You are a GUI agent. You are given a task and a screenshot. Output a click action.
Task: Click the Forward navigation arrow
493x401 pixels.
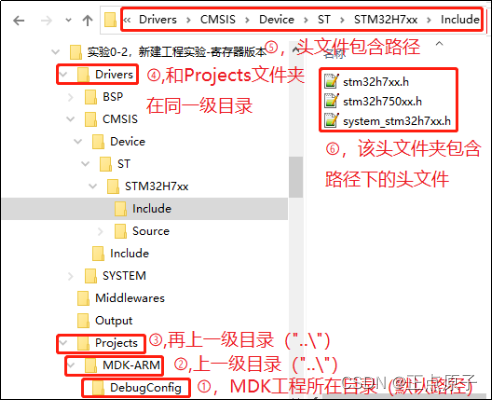click(x=46, y=21)
